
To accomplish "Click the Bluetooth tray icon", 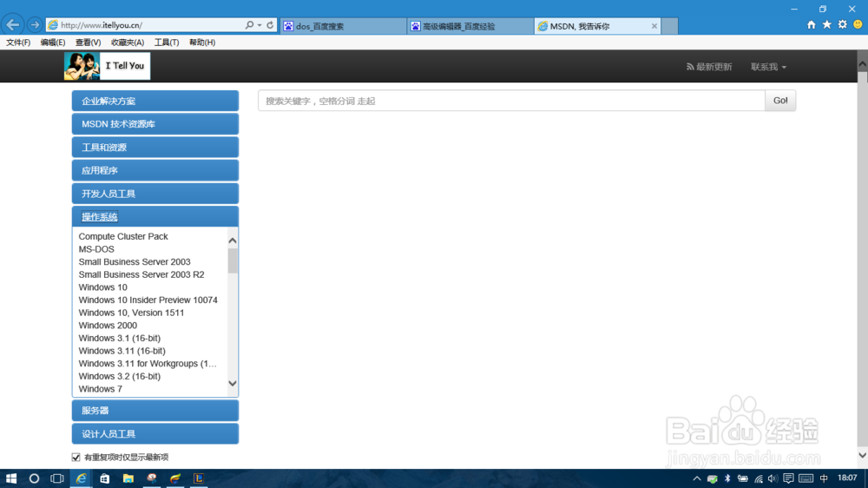I will [x=727, y=478].
